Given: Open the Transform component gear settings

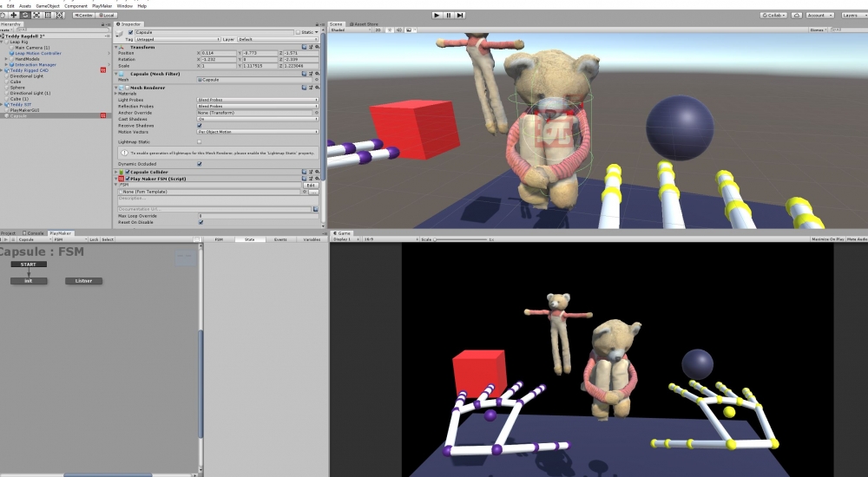Looking at the screenshot, I should [x=318, y=47].
